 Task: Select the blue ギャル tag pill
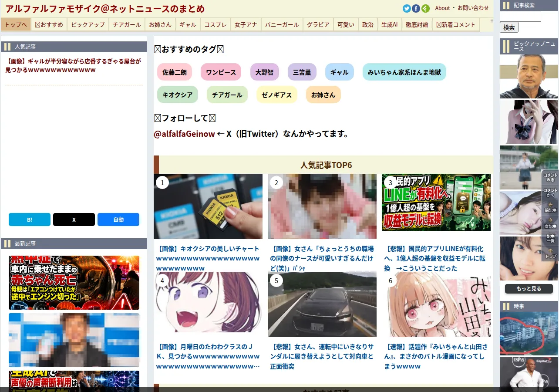(x=340, y=72)
